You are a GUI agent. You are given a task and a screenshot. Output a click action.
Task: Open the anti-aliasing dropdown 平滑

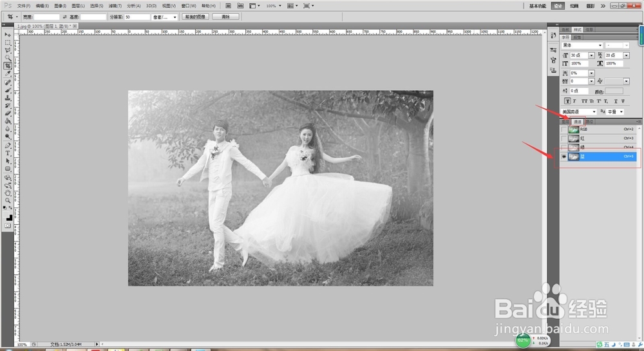pyautogui.click(x=615, y=111)
